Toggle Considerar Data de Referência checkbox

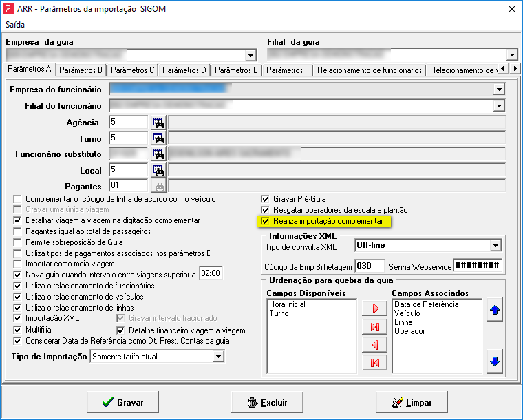[17, 341]
